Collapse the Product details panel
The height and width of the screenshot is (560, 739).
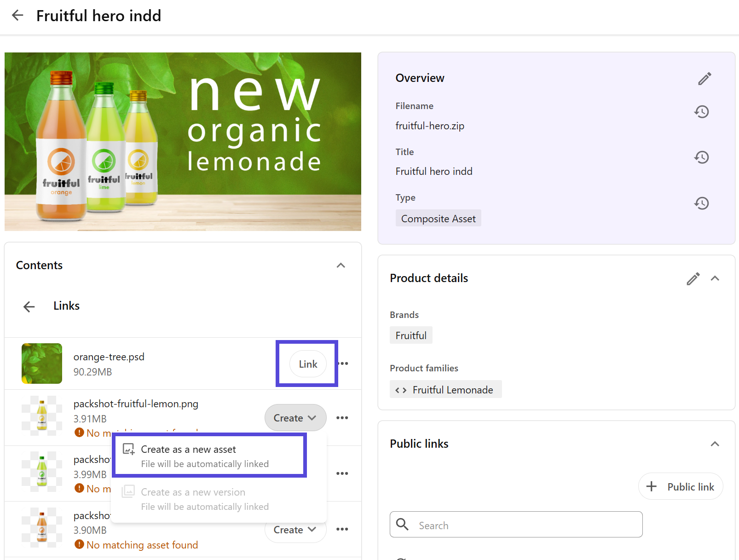(x=715, y=278)
